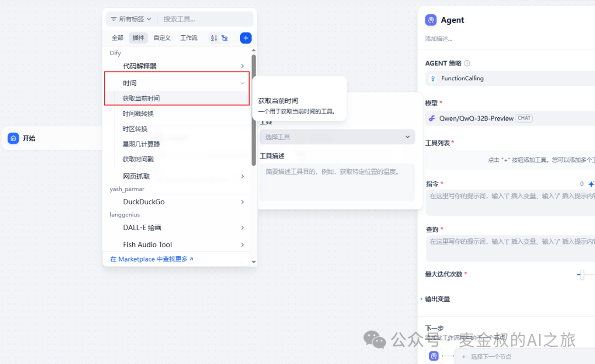
Task: Expand the 输出变量 section
Action: pos(437,299)
